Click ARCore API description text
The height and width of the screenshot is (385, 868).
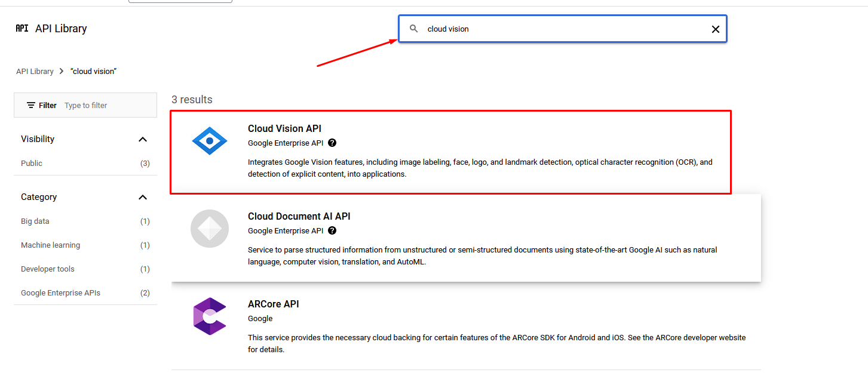pos(497,344)
